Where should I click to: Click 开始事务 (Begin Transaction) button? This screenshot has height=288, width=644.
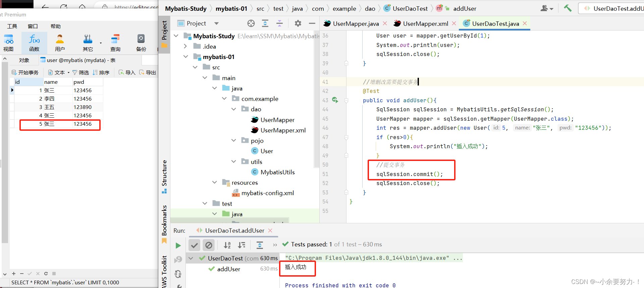pos(25,72)
